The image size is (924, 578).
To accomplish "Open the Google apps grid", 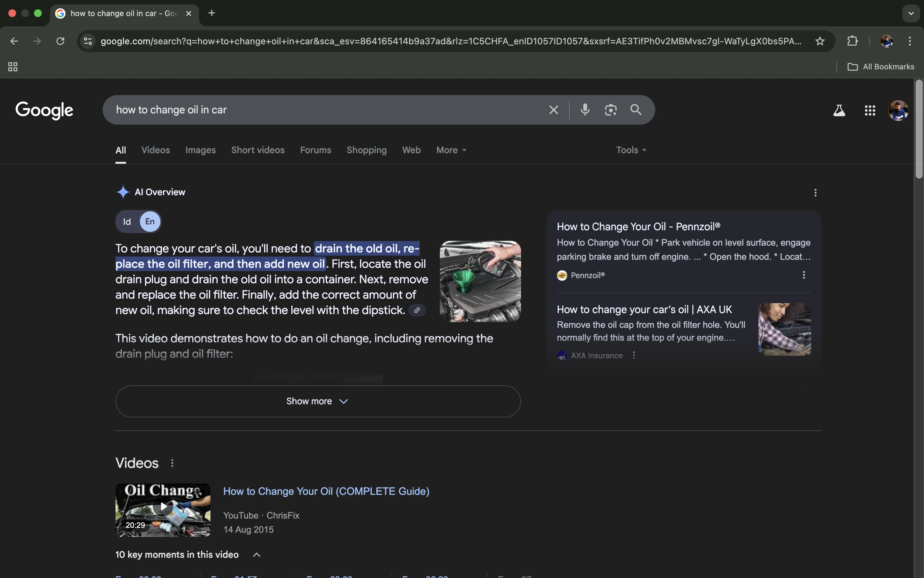I will tap(870, 110).
